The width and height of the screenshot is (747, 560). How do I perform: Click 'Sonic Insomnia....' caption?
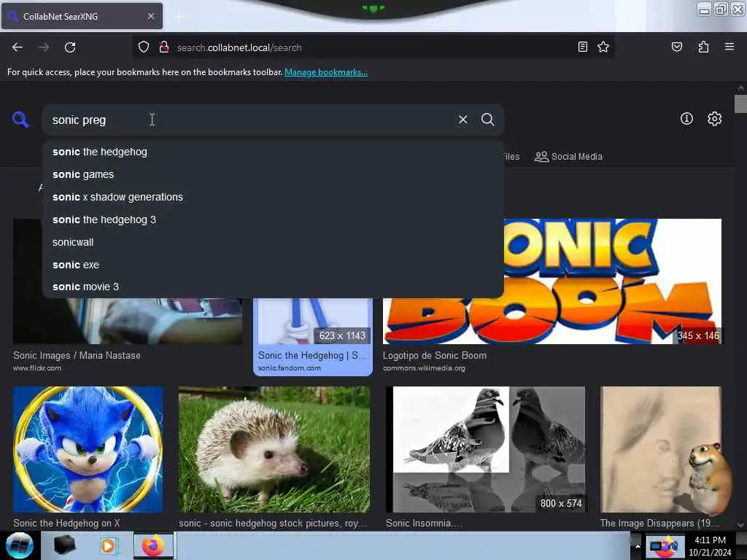point(424,523)
